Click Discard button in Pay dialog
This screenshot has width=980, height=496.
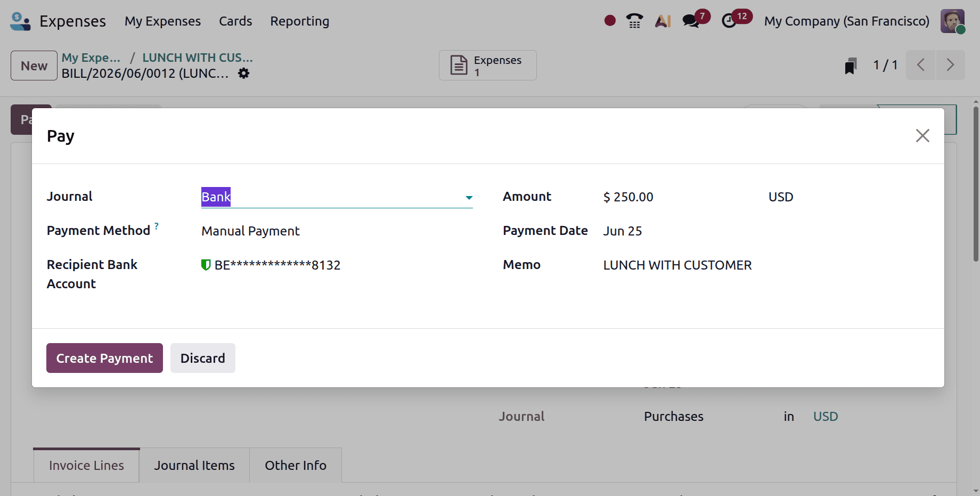point(202,358)
